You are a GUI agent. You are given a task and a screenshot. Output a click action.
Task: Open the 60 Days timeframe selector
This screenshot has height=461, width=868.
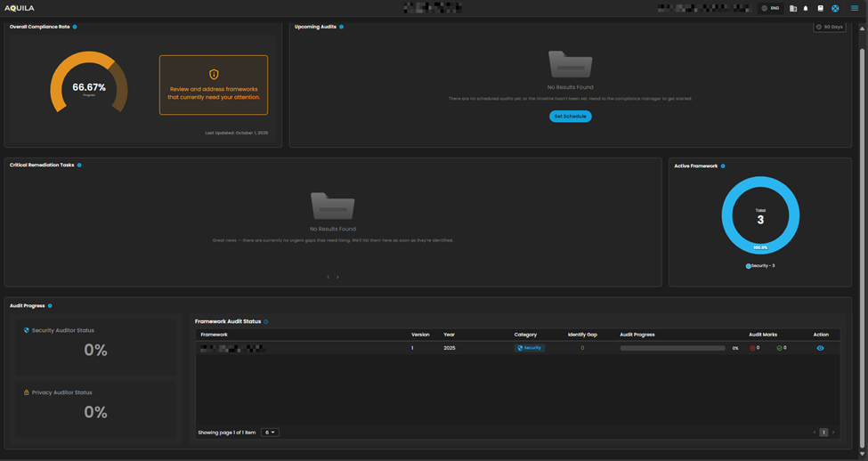pyautogui.click(x=829, y=27)
